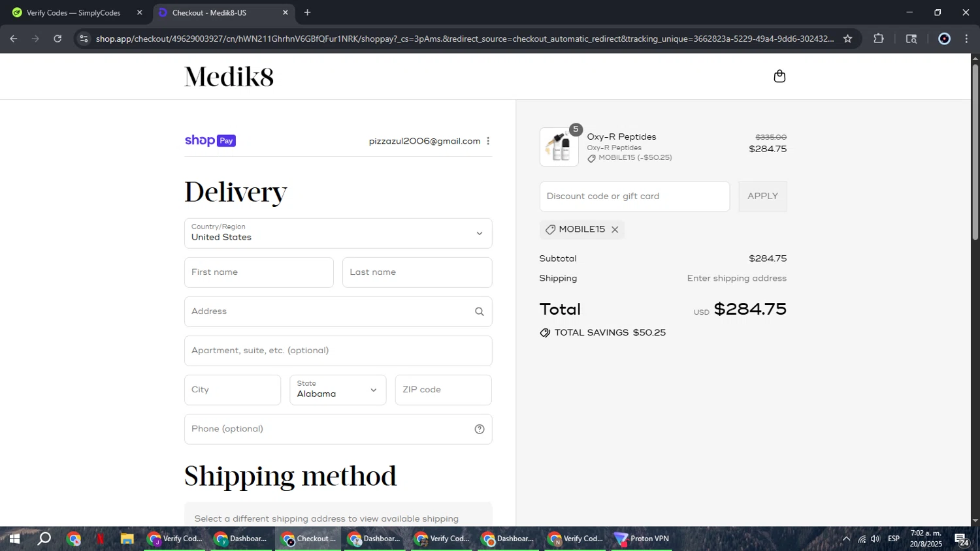Expand the State dropdown showing Alabama
The height and width of the screenshot is (551, 980).
pos(338,390)
